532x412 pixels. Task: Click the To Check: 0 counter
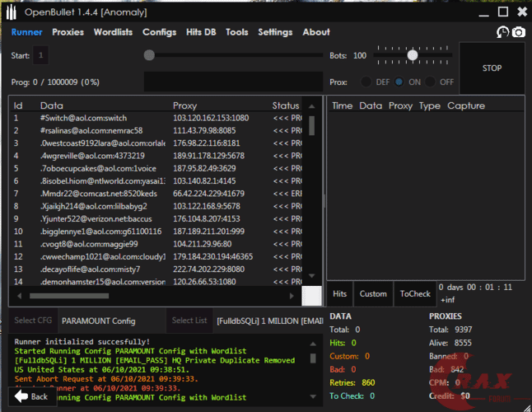(x=352, y=396)
